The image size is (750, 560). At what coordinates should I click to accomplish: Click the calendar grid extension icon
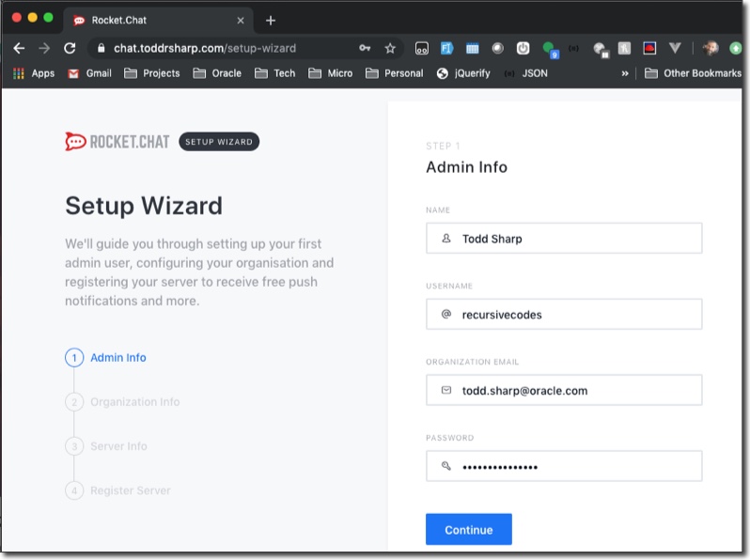[472, 48]
